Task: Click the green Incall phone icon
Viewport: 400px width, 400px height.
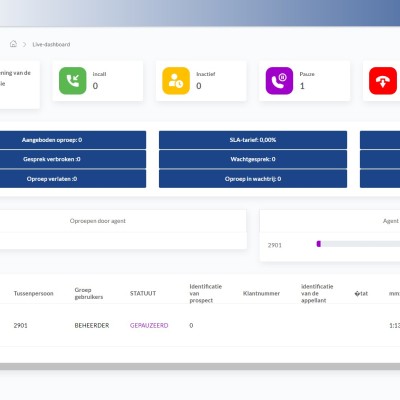Action: 73,81
